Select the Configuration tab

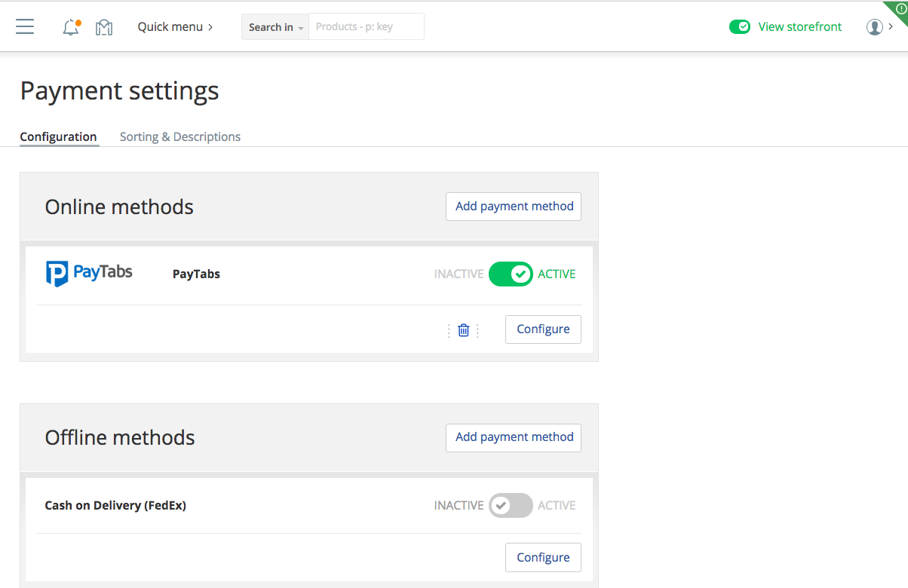pyautogui.click(x=58, y=136)
